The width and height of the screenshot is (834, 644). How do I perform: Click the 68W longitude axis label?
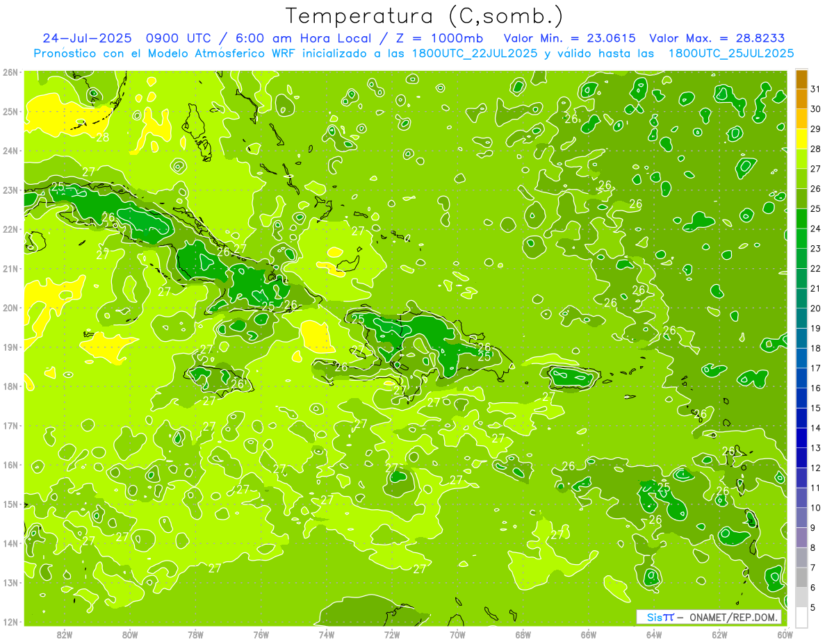pos(523,634)
